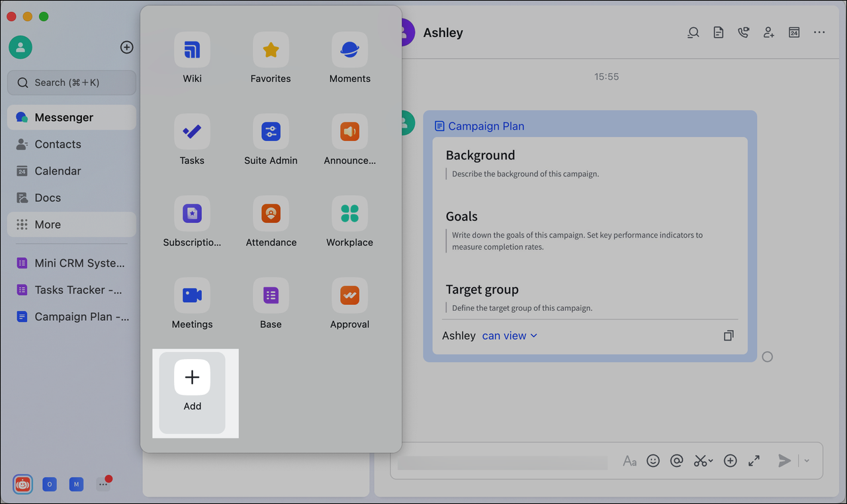Image resolution: width=847 pixels, height=504 pixels.
Task: Search in chat with Ashley
Action: pos(693,32)
